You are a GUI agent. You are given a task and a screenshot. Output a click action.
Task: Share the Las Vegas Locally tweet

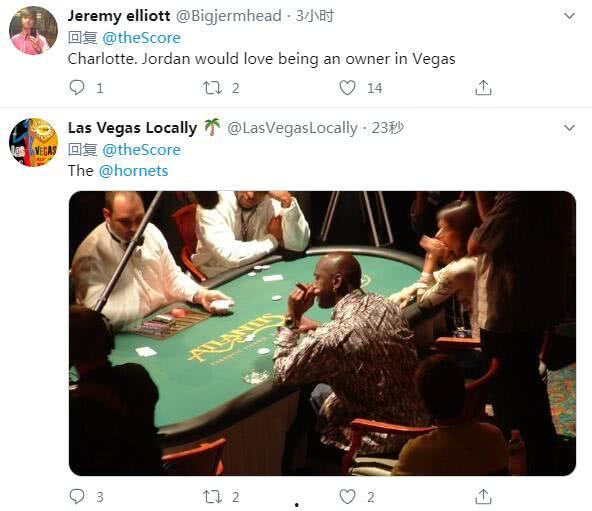point(483,496)
